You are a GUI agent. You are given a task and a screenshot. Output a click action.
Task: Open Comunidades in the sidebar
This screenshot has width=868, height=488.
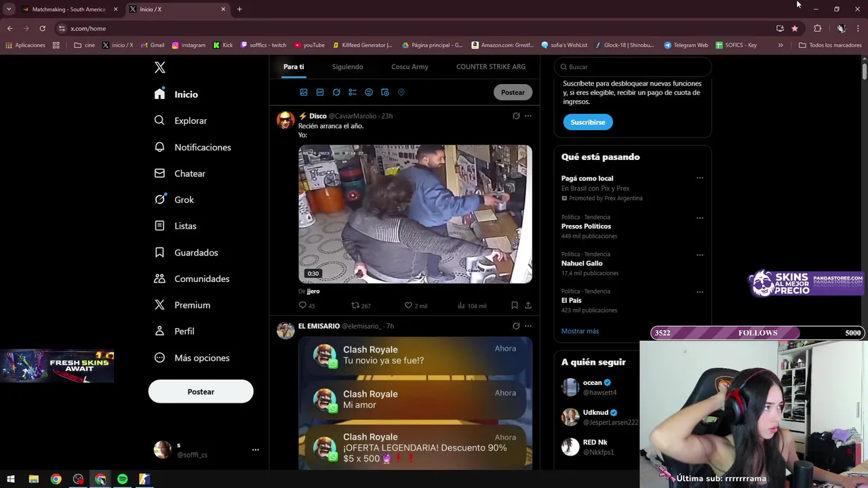(192, 279)
